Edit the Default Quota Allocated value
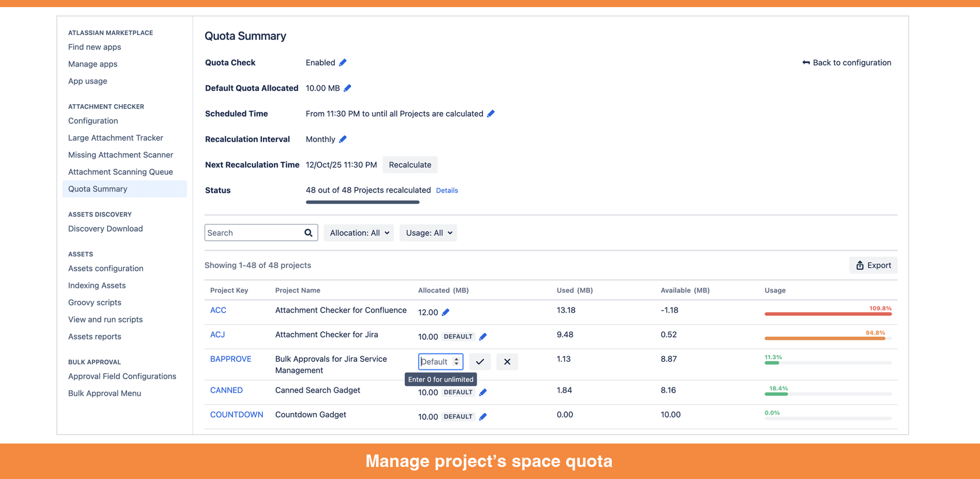The width and height of the screenshot is (980, 479). coord(348,88)
